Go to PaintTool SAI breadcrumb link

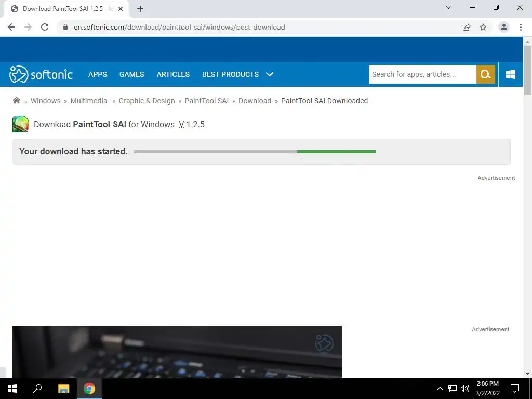click(x=207, y=101)
